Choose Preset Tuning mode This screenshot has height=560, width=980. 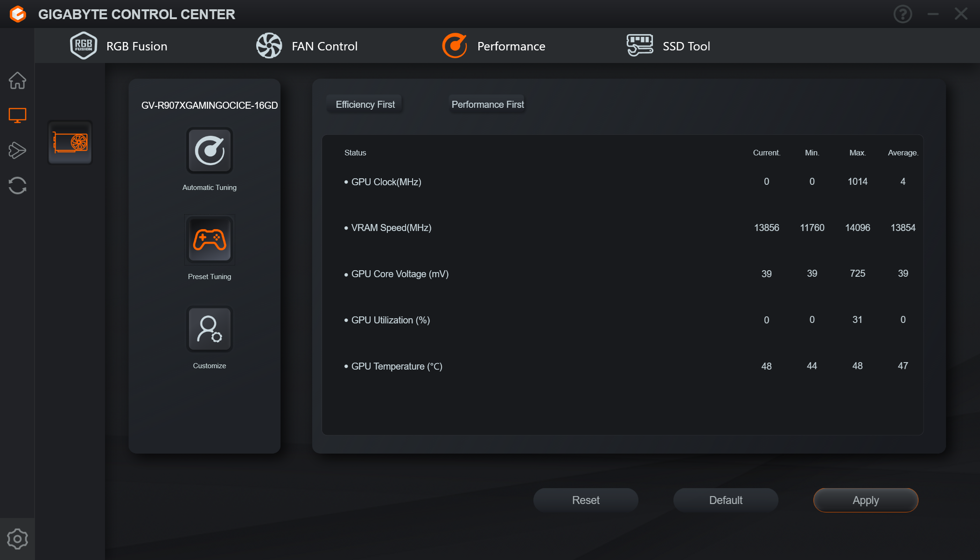(210, 240)
